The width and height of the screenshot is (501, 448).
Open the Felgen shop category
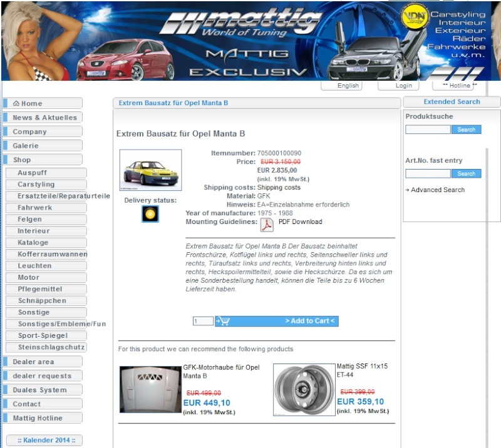tap(46, 219)
